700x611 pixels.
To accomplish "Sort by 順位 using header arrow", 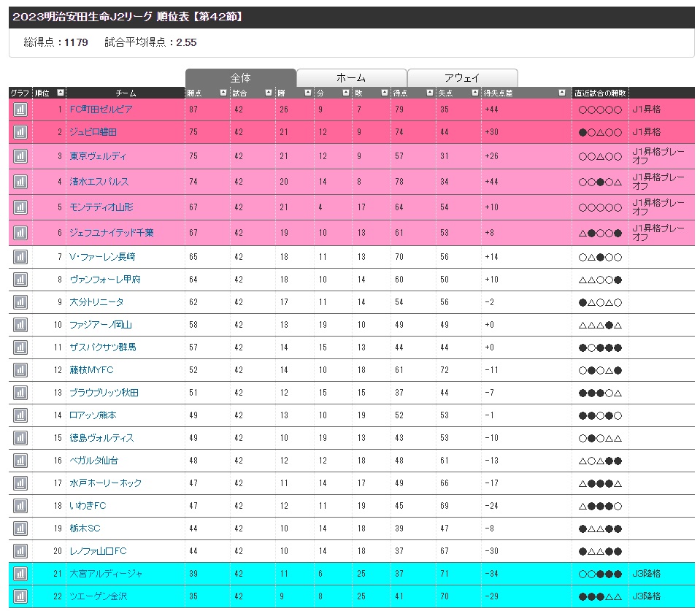I will tap(60, 93).
